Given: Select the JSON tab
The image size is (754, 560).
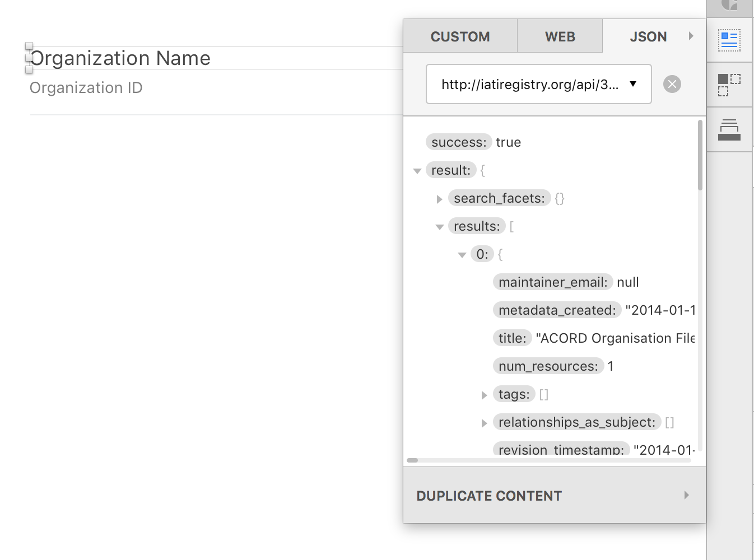Looking at the screenshot, I should 648,37.
